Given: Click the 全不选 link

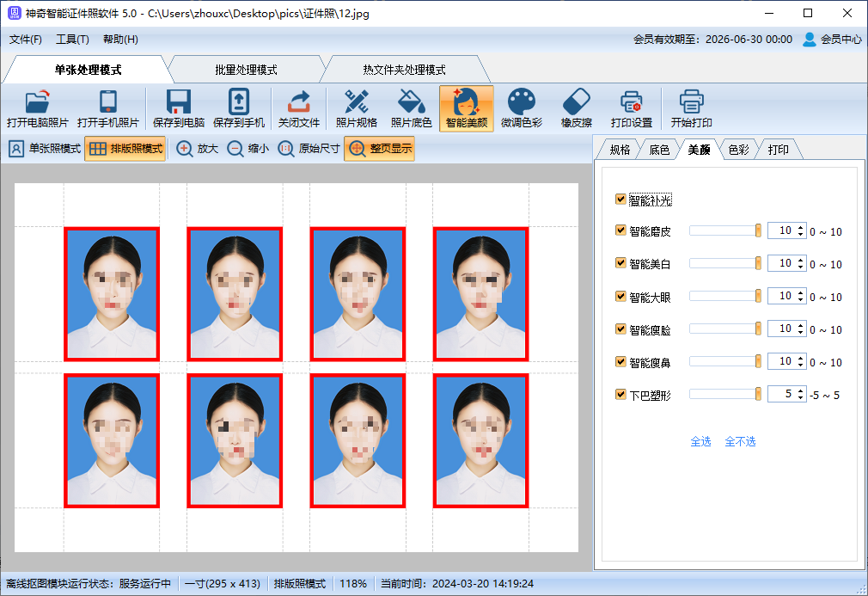Looking at the screenshot, I should [x=740, y=441].
